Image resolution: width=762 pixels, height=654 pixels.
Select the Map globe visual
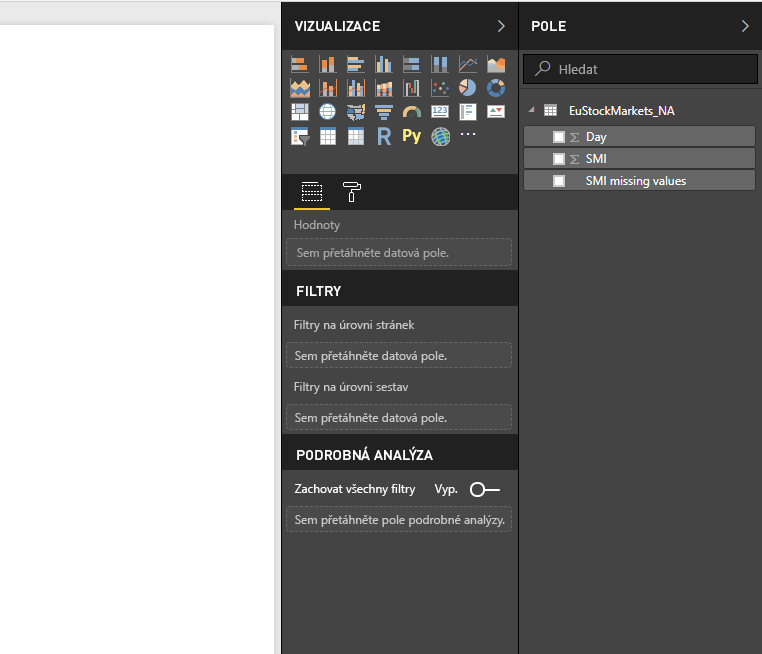pyautogui.click(x=328, y=112)
